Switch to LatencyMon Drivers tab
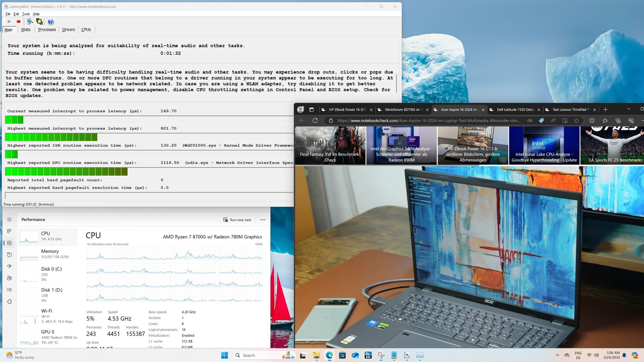 [68, 29]
